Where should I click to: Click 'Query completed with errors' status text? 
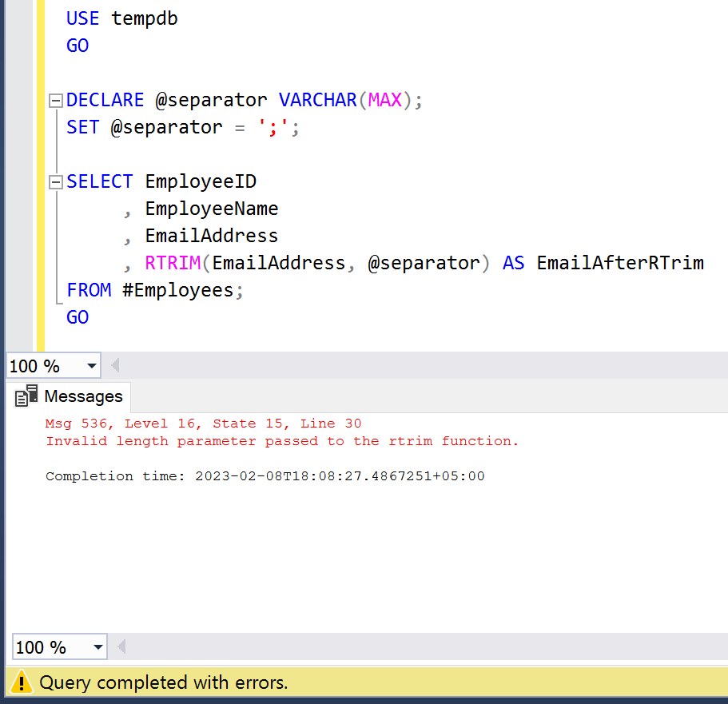164,682
